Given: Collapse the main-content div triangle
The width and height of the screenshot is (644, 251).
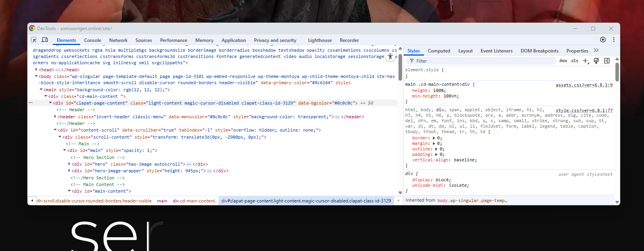Looking at the screenshot, I should [69, 191].
